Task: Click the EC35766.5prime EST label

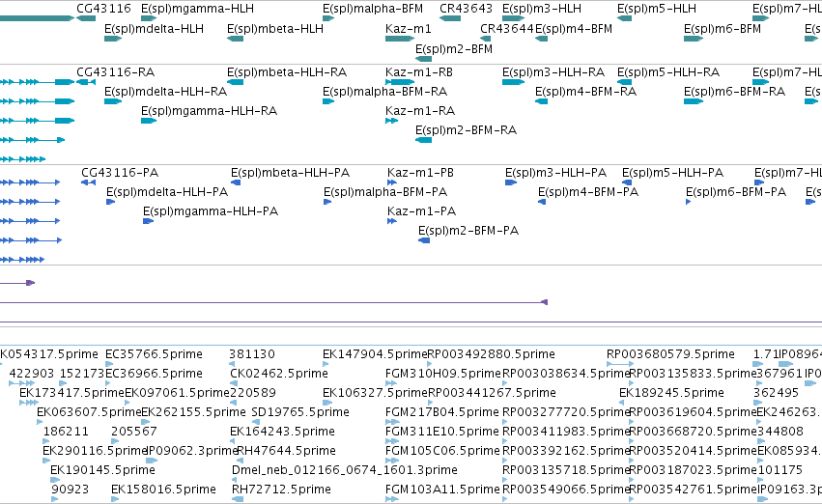Action: click(x=155, y=354)
